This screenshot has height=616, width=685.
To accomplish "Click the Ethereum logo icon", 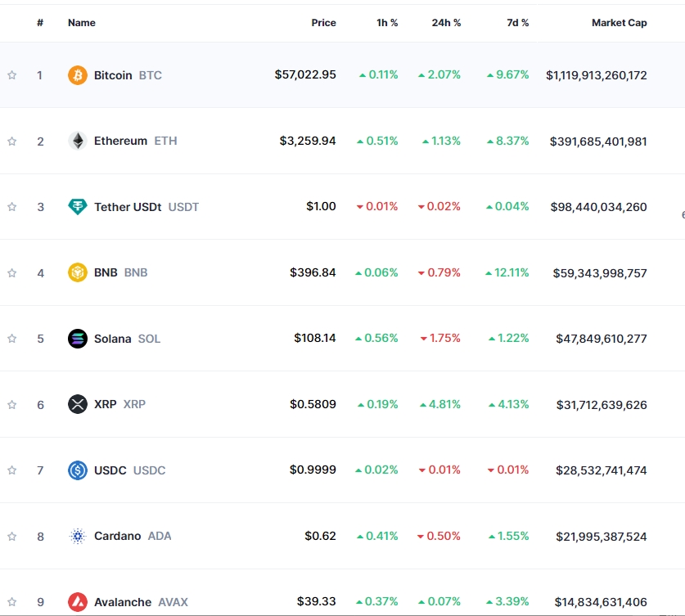I will (x=77, y=141).
